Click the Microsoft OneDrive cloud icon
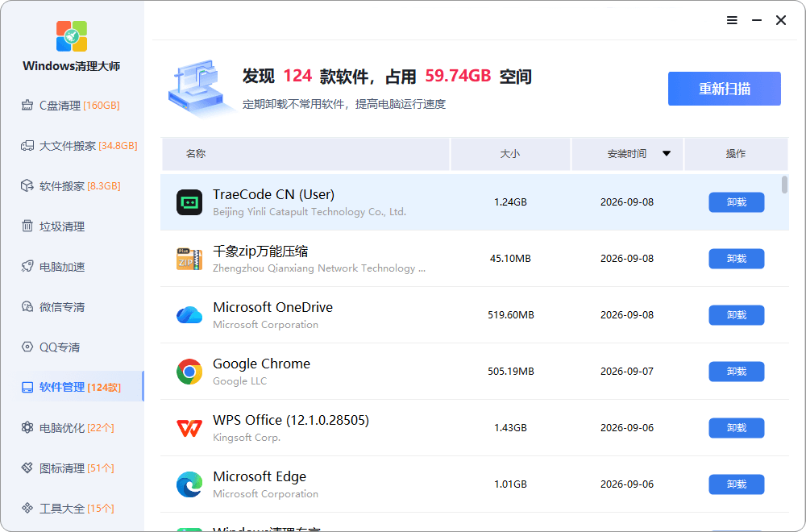This screenshot has width=806, height=532. pyautogui.click(x=189, y=314)
